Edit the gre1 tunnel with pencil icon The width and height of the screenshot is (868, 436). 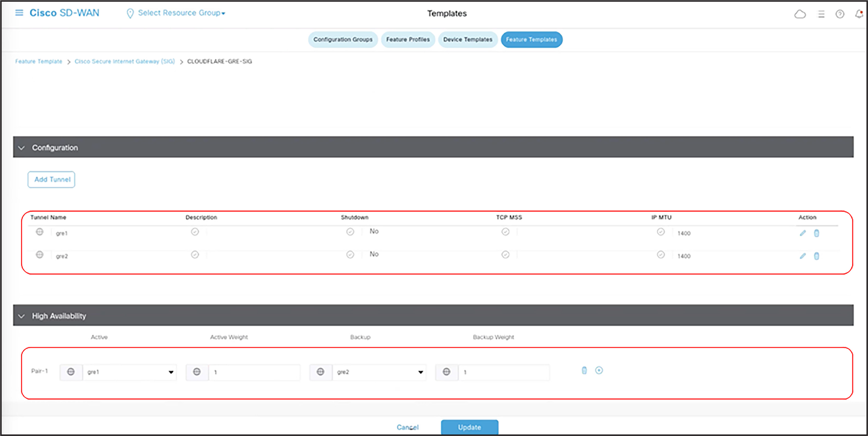(803, 233)
